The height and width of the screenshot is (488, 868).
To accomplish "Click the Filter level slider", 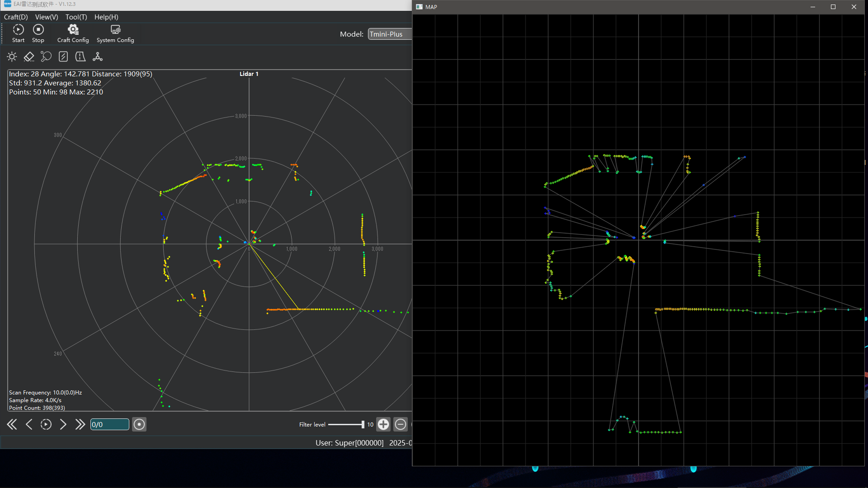I will point(346,424).
